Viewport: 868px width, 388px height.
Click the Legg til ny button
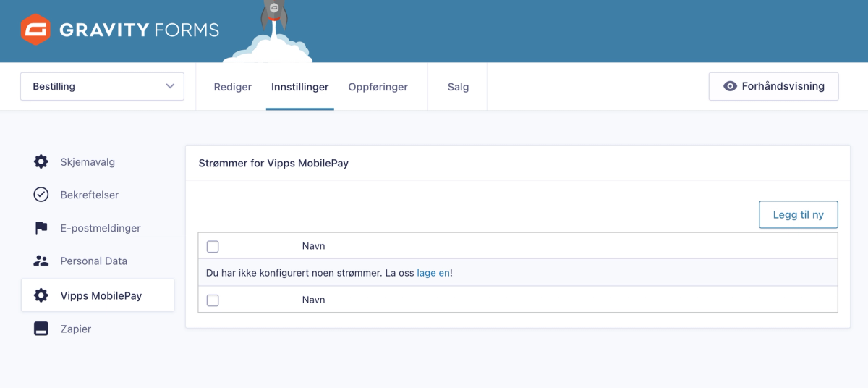799,215
